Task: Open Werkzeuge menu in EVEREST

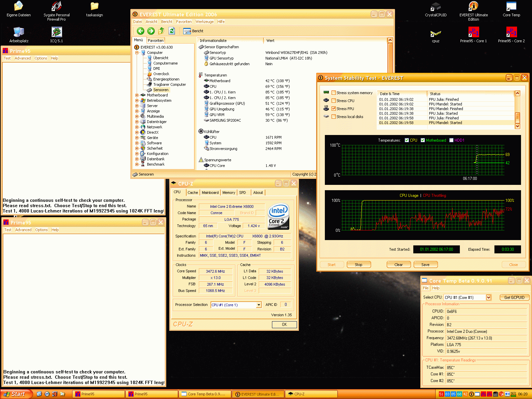Action: [x=204, y=22]
